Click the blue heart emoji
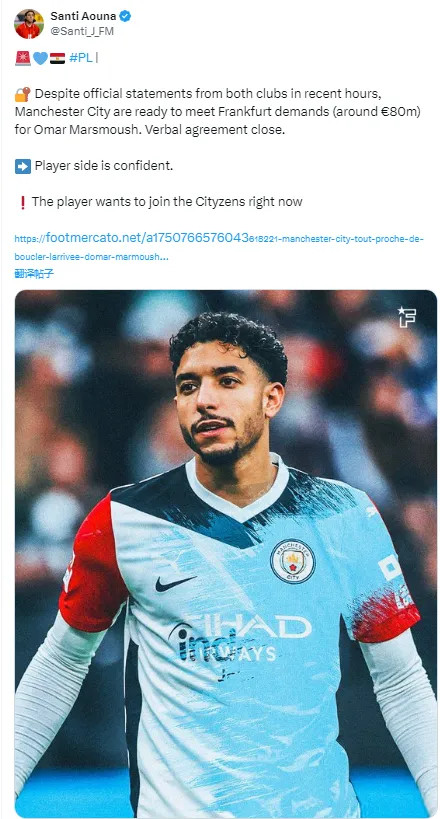Viewport: 440px width, 819px height. (40, 58)
